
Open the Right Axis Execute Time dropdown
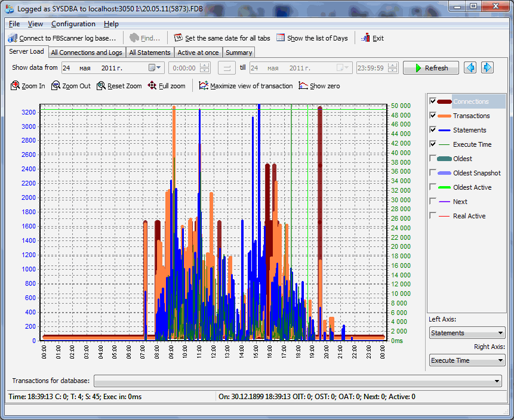pos(467,360)
